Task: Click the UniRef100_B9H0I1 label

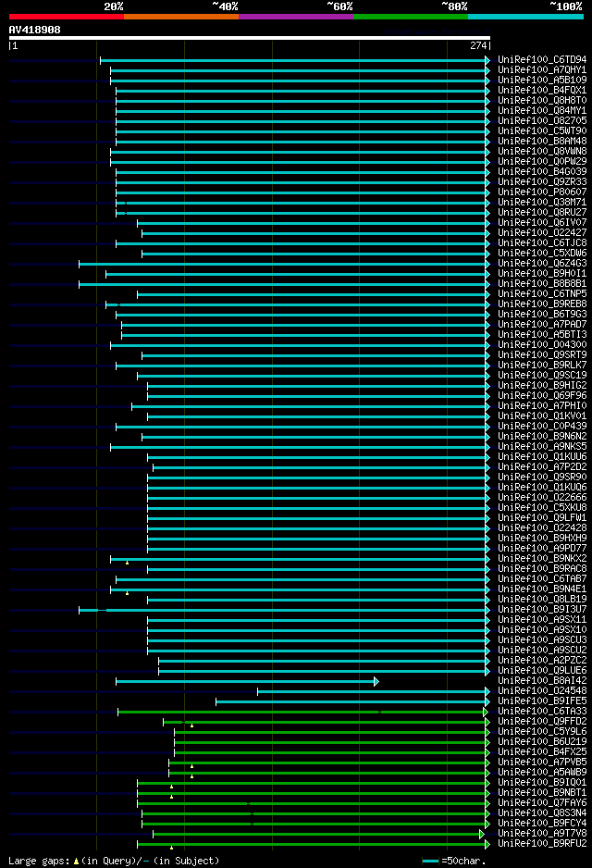Action: pos(542,274)
